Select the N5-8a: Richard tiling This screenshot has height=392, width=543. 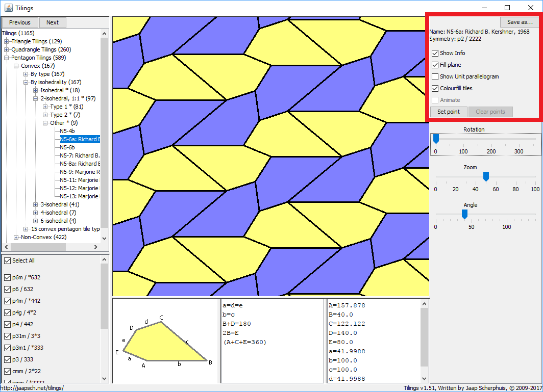point(80,164)
